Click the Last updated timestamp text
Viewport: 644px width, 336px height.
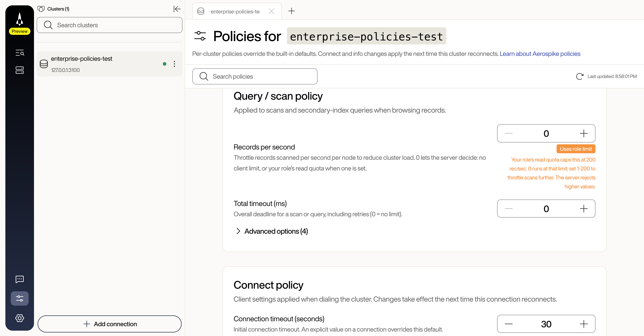(612, 76)
